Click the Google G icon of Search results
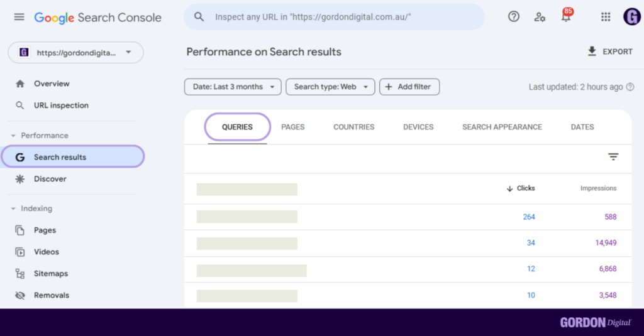 tap(19, 157)
